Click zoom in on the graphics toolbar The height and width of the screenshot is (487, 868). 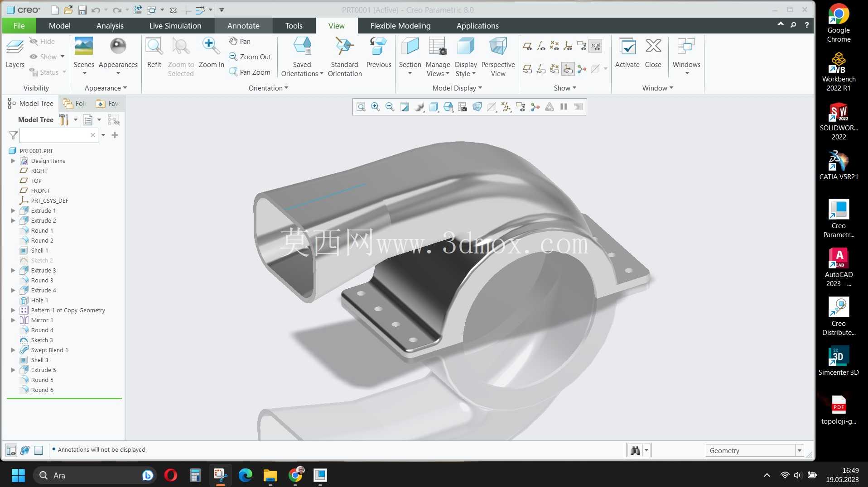[x=375, y=107]
